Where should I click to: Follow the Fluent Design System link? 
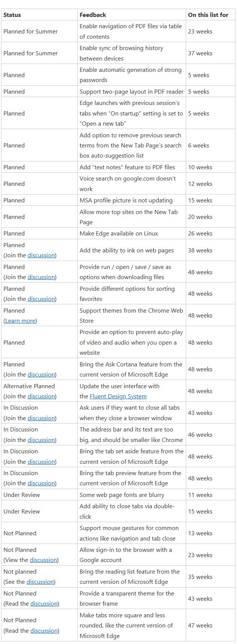coord(118,396)
